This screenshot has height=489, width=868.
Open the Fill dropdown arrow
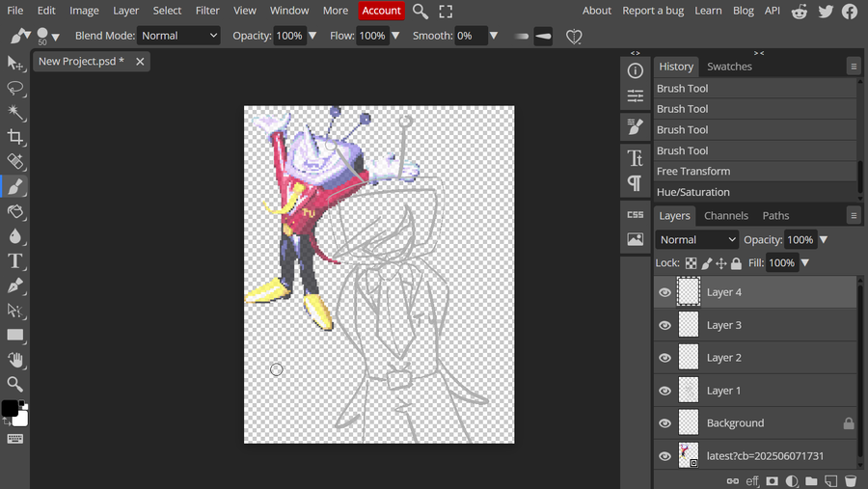[805, 263]
